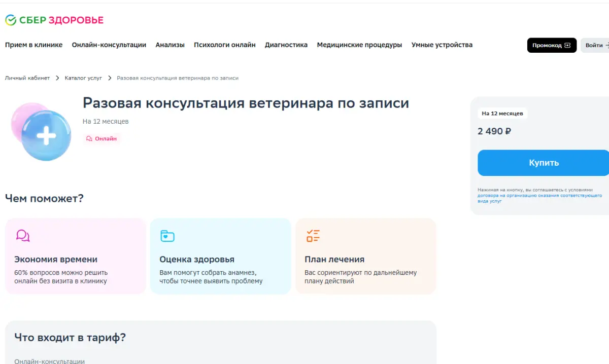
Task: Open Каталог услуг breadcrumb link
Action: (x=83, y=78)
